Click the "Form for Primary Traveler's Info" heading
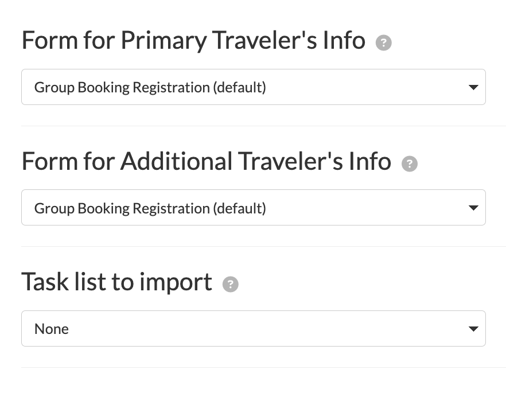Screen dimensions: 506x420 tap(193, 41)
